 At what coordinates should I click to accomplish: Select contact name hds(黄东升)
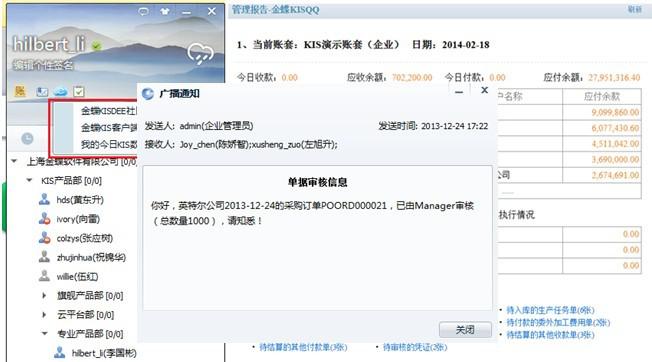point(80,200)
